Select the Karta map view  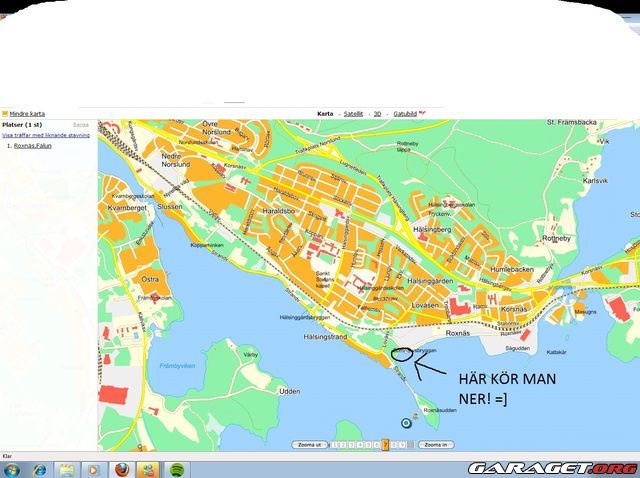pyautogui.click(x=325, y=114)
